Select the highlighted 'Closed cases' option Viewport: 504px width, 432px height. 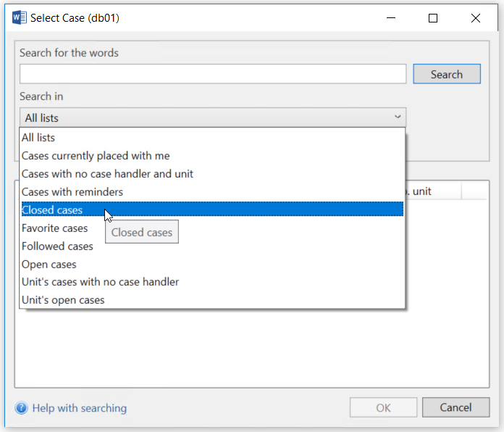52,210
